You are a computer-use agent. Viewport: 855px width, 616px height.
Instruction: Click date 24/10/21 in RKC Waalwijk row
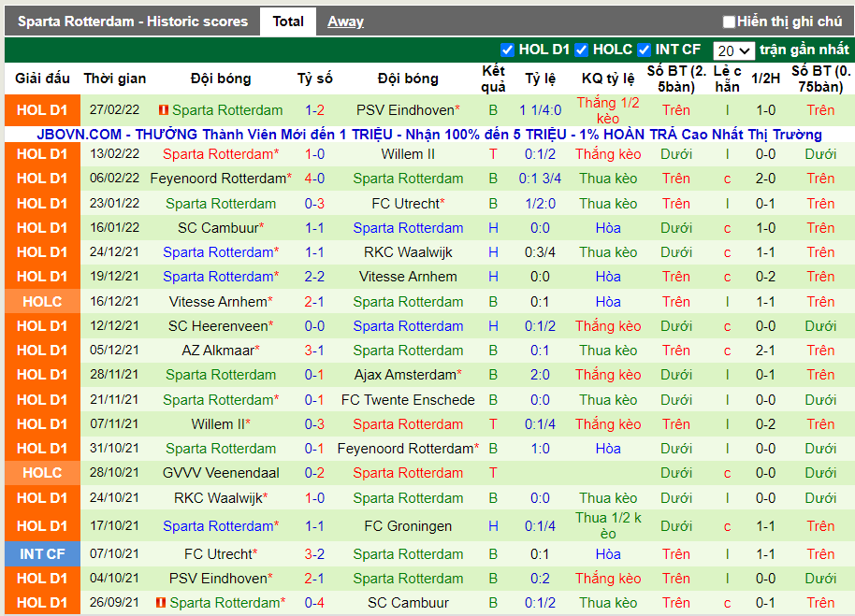[114, 498]
